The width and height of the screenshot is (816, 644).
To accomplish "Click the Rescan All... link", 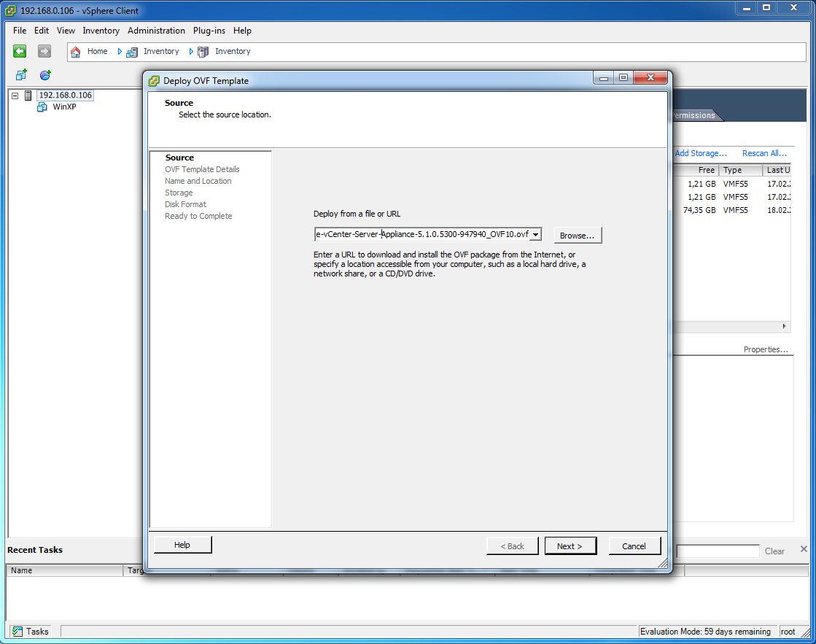I will [x=764, y=153].
